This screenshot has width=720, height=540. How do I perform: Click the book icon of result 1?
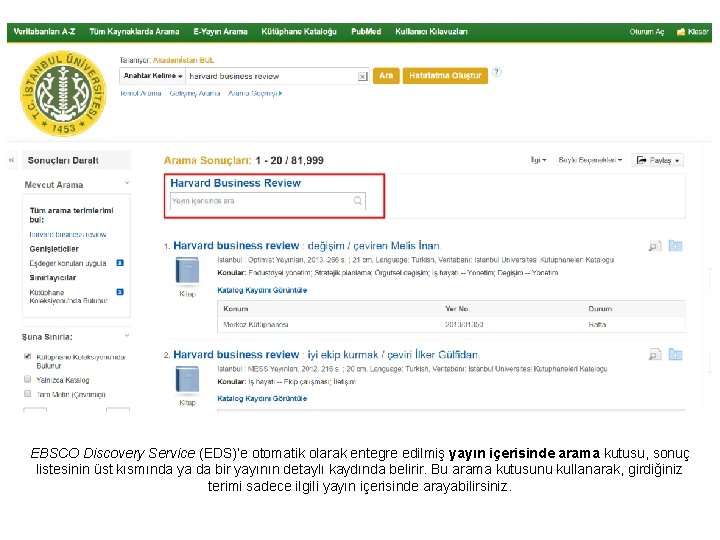point(187,270)
